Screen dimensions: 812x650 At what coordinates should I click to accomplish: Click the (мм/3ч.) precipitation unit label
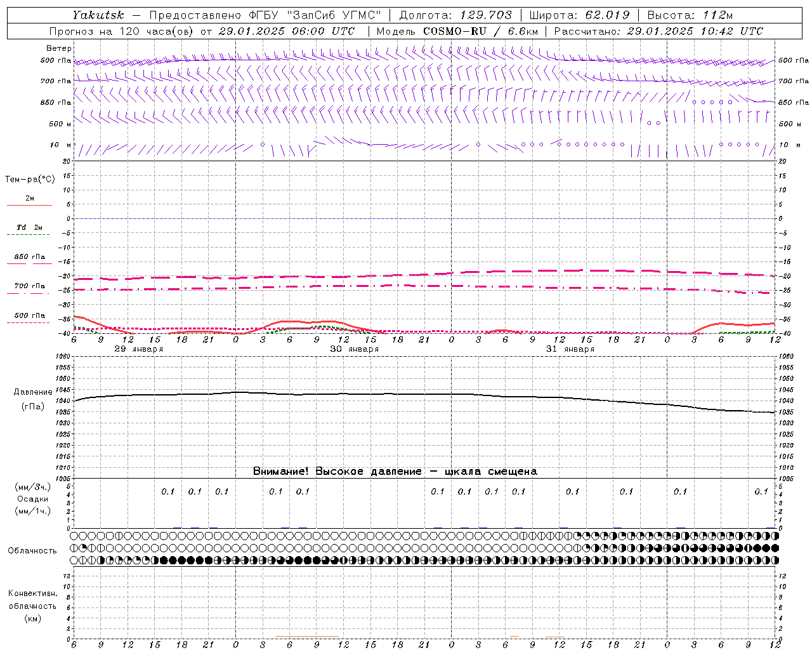[33, 487]
